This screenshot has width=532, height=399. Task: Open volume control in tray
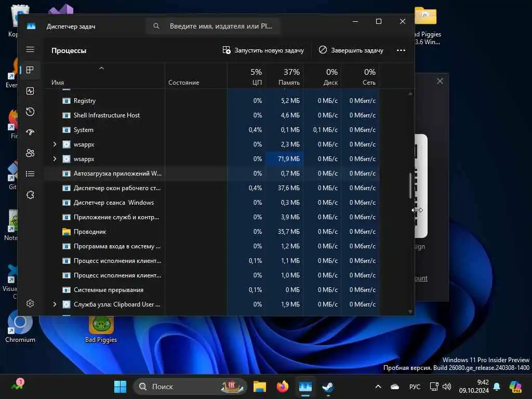pos(447,387)
